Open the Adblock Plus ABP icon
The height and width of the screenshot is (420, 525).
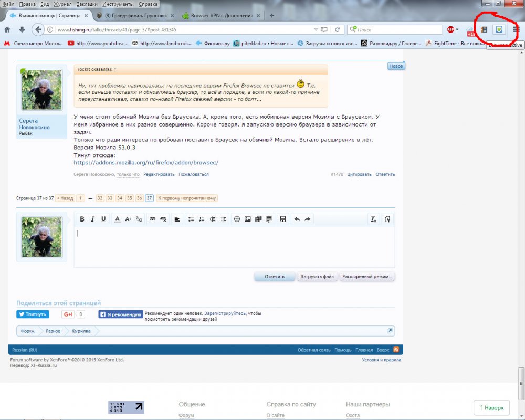(x=450, y=29)
